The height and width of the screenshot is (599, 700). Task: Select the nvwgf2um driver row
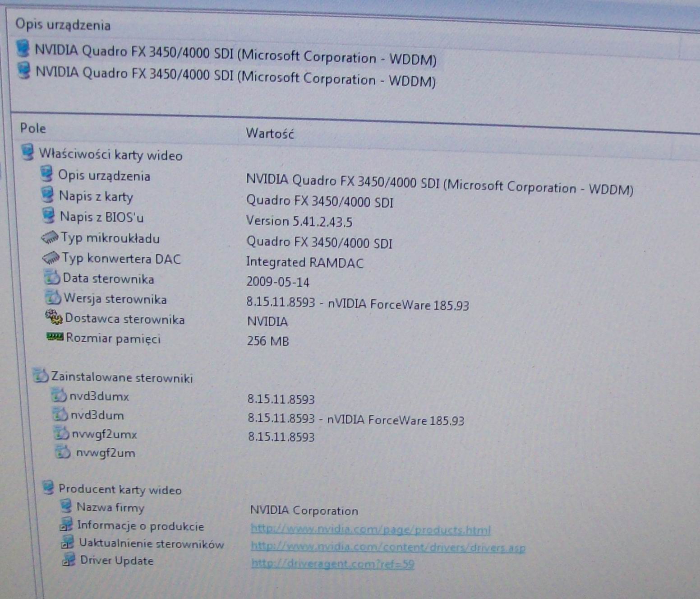[x=106, y=453]
